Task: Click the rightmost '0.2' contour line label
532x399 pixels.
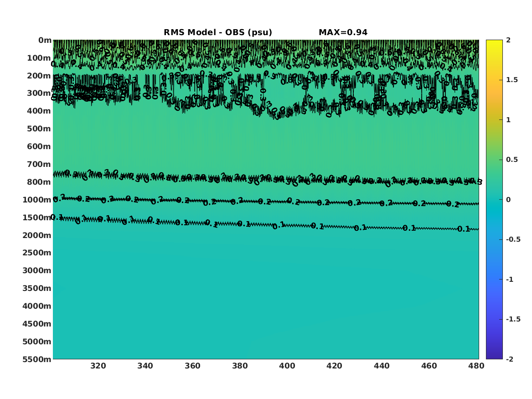Action: [453, 204]
